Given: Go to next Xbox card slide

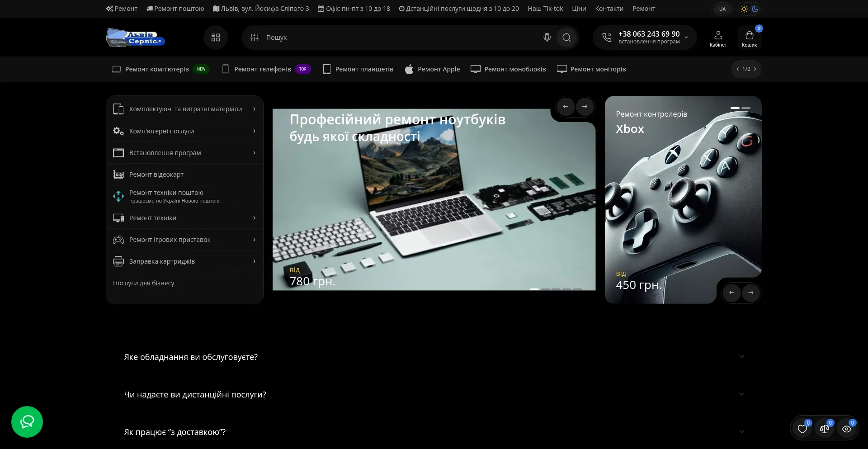Looking at the screenshot, I should (x=750, y=293).
